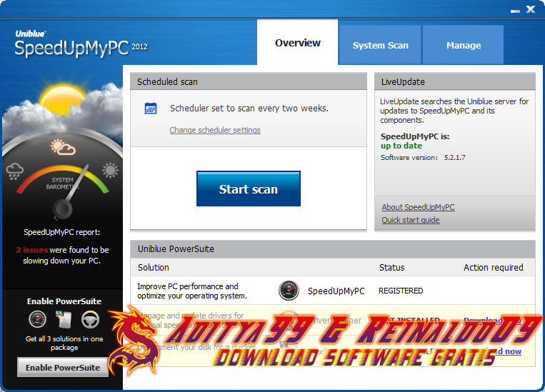The width and height of the screenshot is (545, 392).
Task: Click the Enable PowerSuite button
Action: 63,367
